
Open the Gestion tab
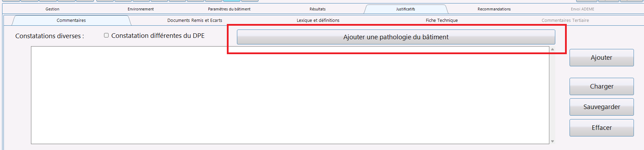coord(52,9)
